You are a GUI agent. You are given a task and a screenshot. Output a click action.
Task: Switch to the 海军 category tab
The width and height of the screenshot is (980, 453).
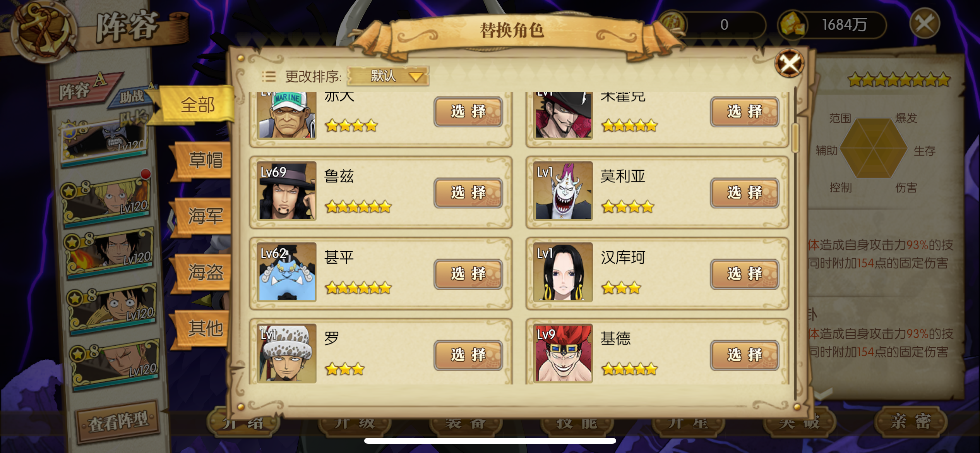[x=204, y=216]
